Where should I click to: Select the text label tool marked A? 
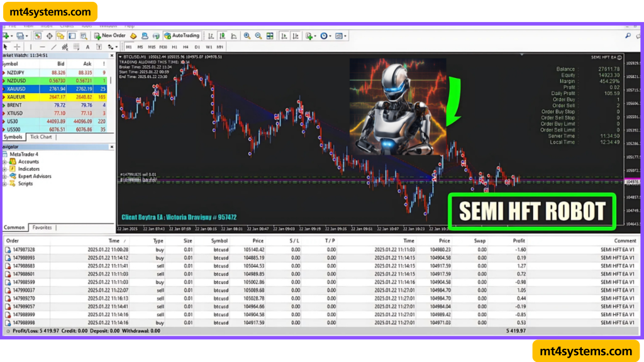(87, 47)
